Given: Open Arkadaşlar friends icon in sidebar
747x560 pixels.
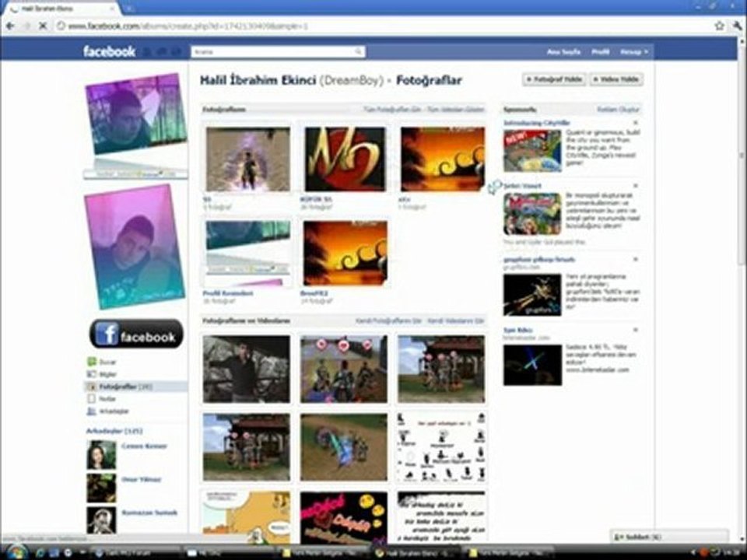Looking at the screenshot, I should (92, 411).
